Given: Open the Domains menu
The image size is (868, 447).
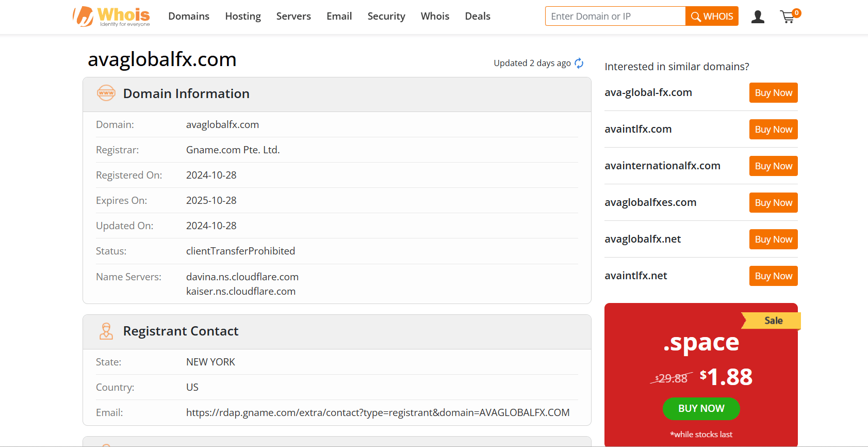Looking at the screenshot, I should [189, 16].
